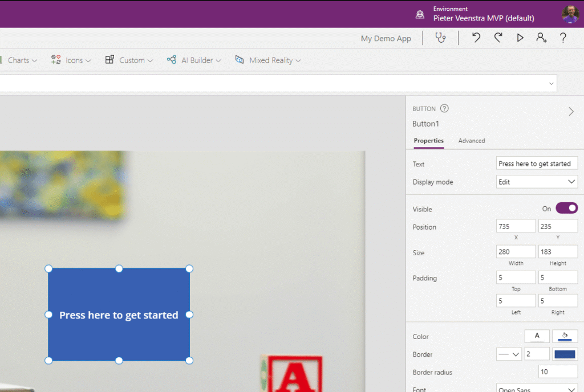This screenshot has height=392, width=584.
Task: Click the border color swatch
Action: point(565,354)
